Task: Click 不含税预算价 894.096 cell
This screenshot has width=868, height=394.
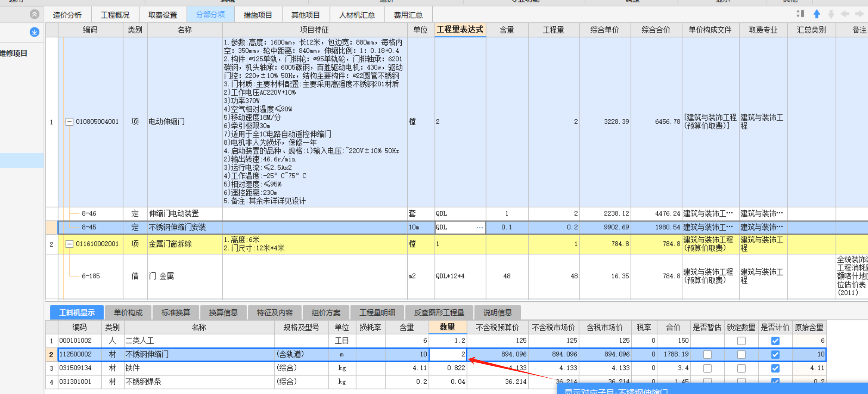Action: point(497,354)
